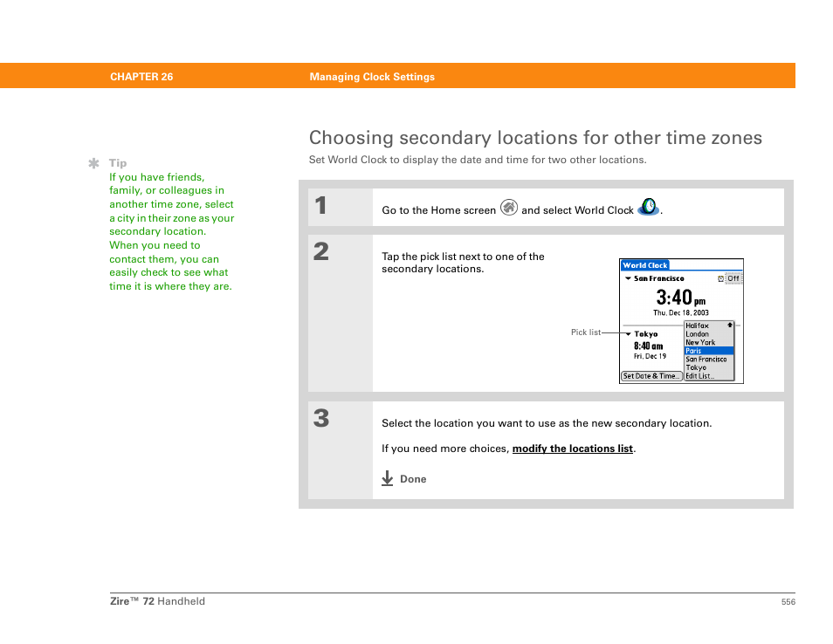Select highlighted Paris entry
The image size is (833, 644).
click(709, 351)
